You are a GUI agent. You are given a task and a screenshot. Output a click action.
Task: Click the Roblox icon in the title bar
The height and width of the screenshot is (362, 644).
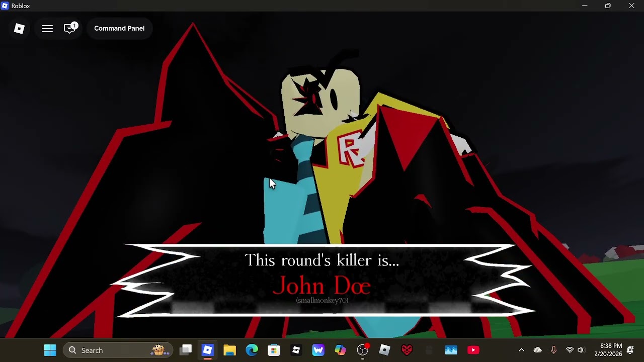click(x=5, y=6)
